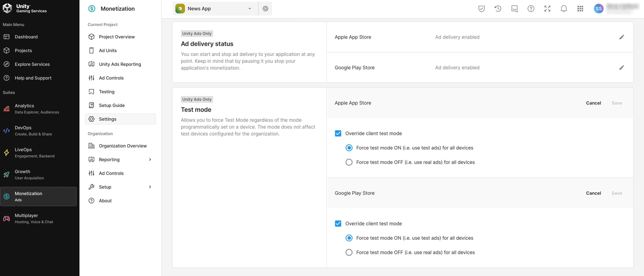Cancel Apple App Store test mode changes
The image size is (644, 276).
point(593,103)
